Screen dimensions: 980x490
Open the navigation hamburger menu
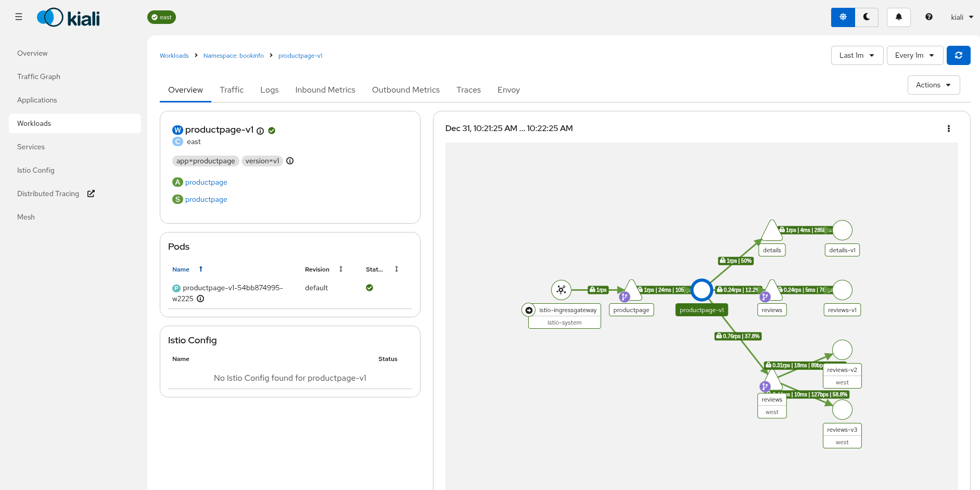point(19,17)
